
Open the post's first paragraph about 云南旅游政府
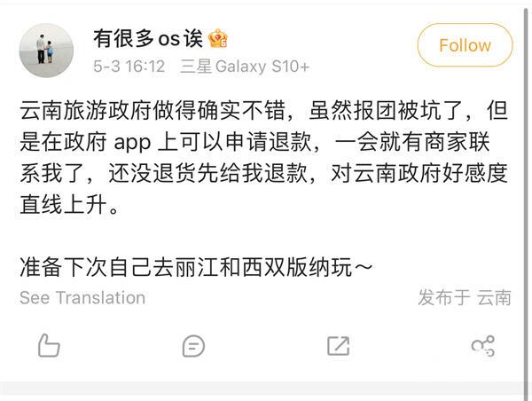263,158
